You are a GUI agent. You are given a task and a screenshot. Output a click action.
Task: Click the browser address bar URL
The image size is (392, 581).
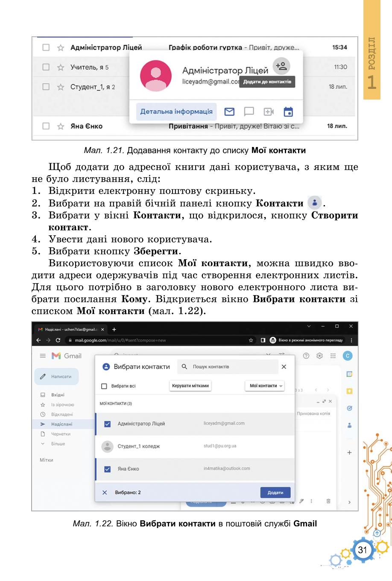click(120, 340)
